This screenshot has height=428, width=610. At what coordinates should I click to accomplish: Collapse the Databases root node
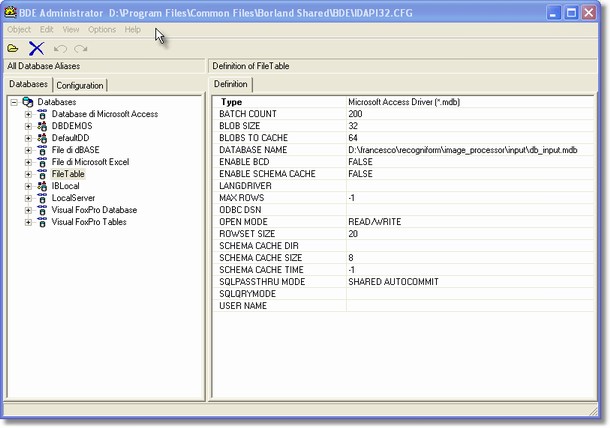[14, 103]
